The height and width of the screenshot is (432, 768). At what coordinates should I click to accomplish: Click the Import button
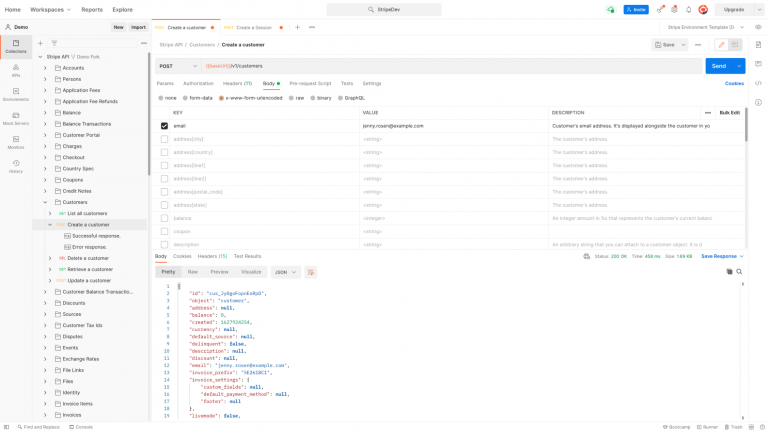138,27
